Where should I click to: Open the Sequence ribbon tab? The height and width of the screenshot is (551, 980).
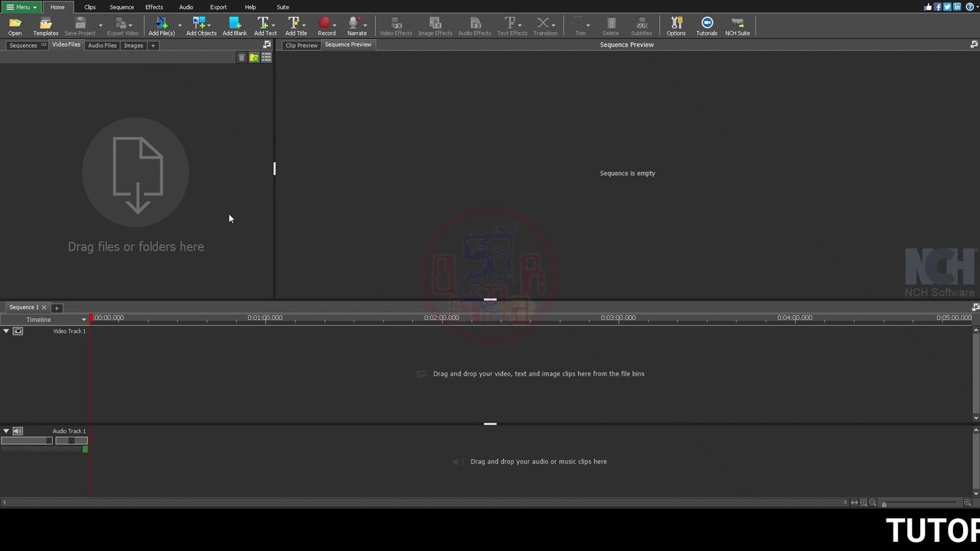tap(122, 7)
